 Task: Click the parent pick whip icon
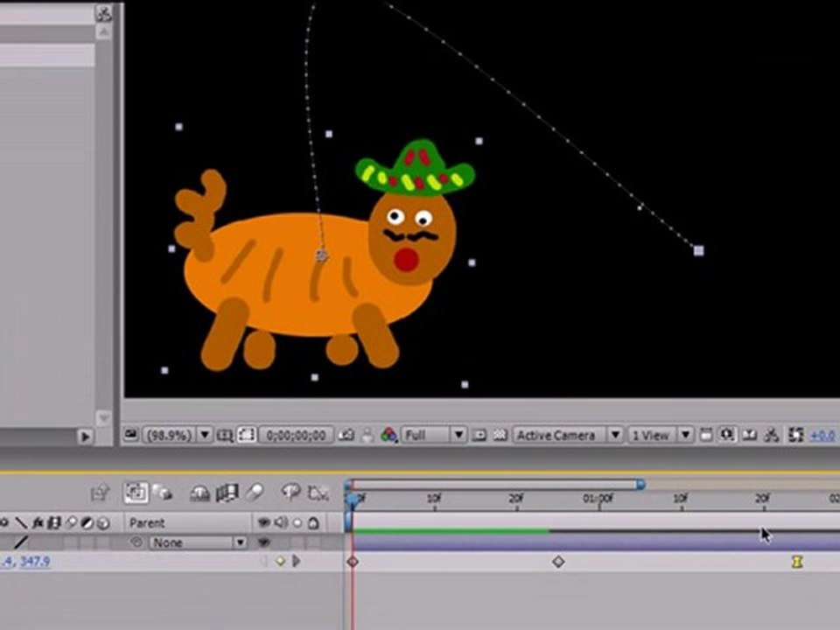(136, 542)
